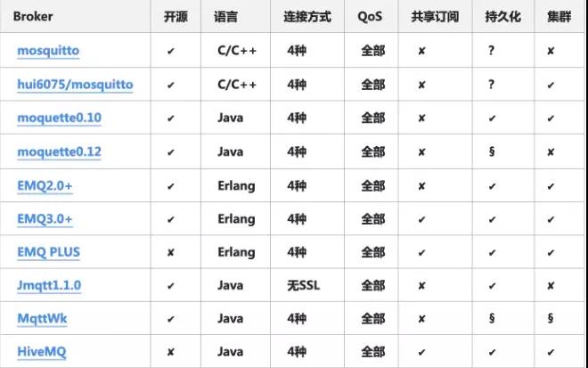
Task: Click the § symbol in moquette0.12 持久化 cell
Action: click(x=491, y=152)
